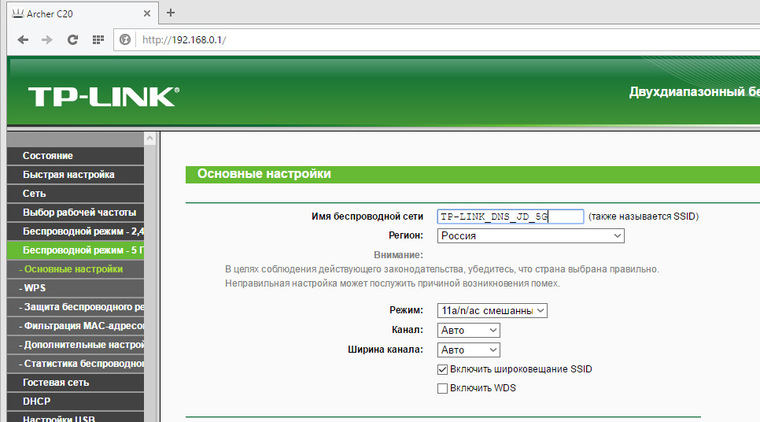Click the TP-LINK logo
This screenshot has width=760, height=422.
pyautogui.click(x=104, y=96)
